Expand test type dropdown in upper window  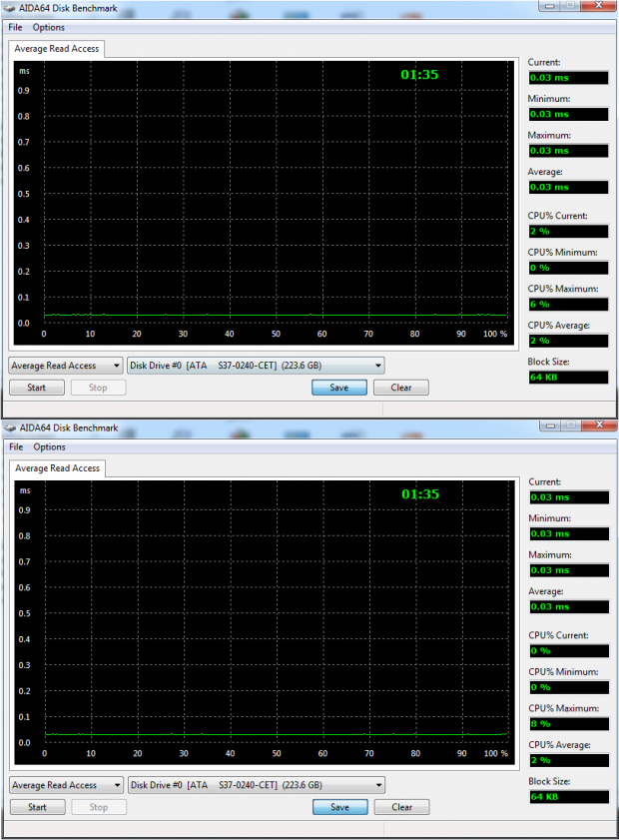[66, 366]
